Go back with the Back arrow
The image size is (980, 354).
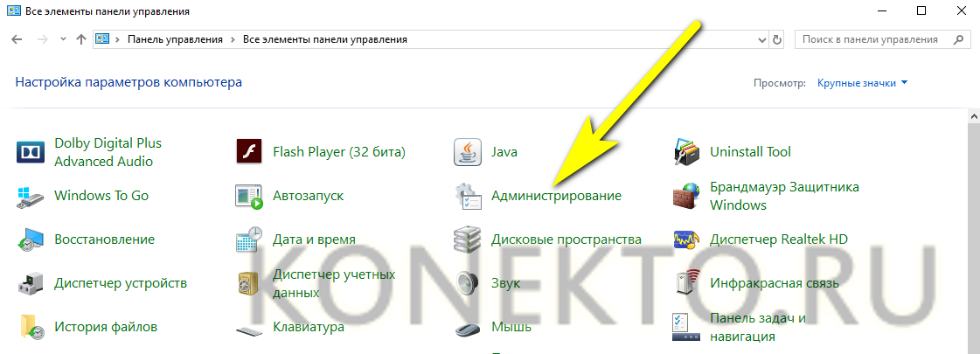tap(17, 39)
